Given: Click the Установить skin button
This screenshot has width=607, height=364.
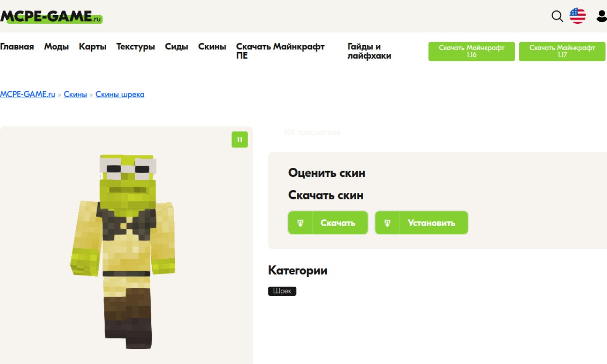Looking at the screenshot, I should coord(422,223).
